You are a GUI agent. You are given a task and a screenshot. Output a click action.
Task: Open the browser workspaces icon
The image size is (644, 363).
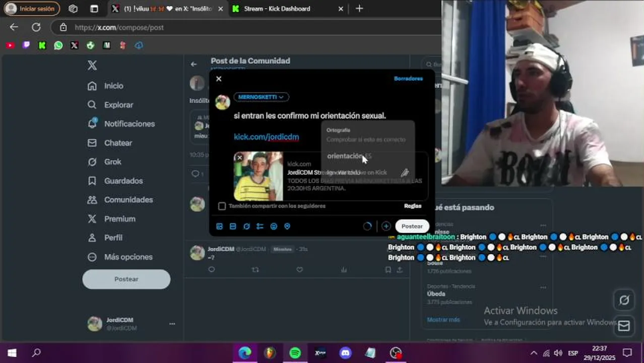[73, 9]
